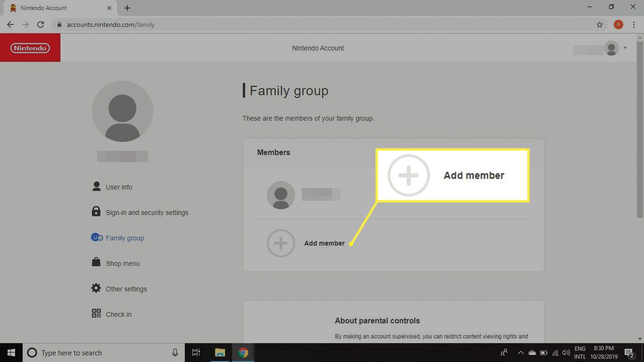Open Sign-in and security settings

(147, 213)
